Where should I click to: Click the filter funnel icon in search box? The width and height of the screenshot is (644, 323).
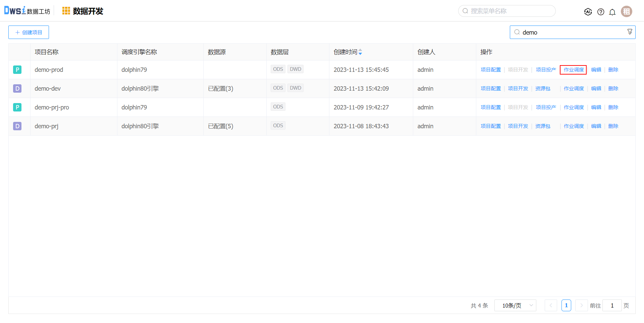coord(630,32)
